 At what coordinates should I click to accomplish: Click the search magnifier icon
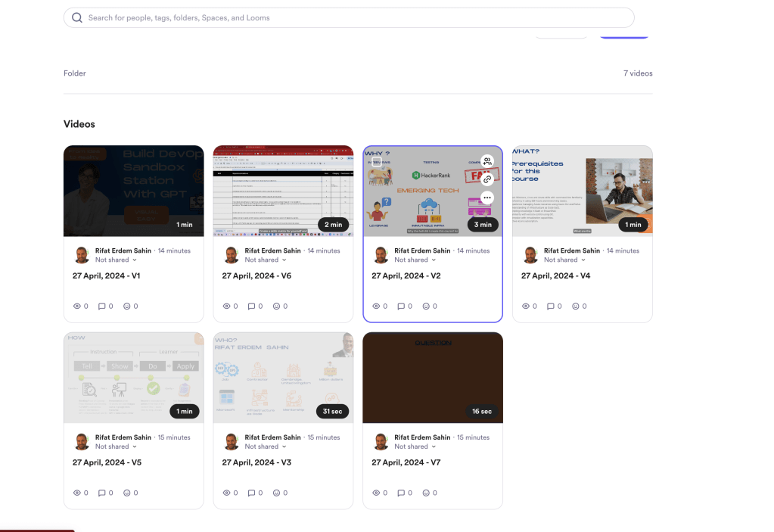click(77, 17)
